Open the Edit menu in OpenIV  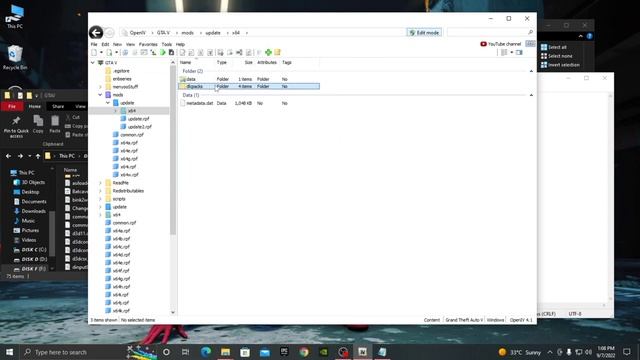pos(105,44)
